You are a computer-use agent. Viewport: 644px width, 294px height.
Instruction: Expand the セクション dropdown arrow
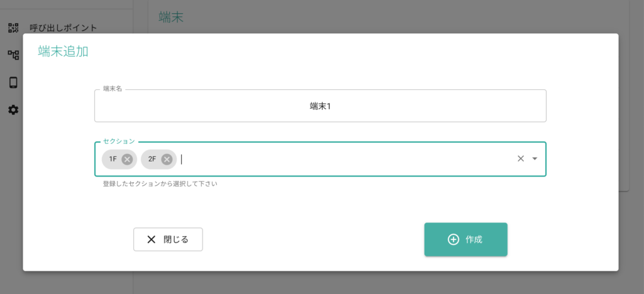[535, 159]
